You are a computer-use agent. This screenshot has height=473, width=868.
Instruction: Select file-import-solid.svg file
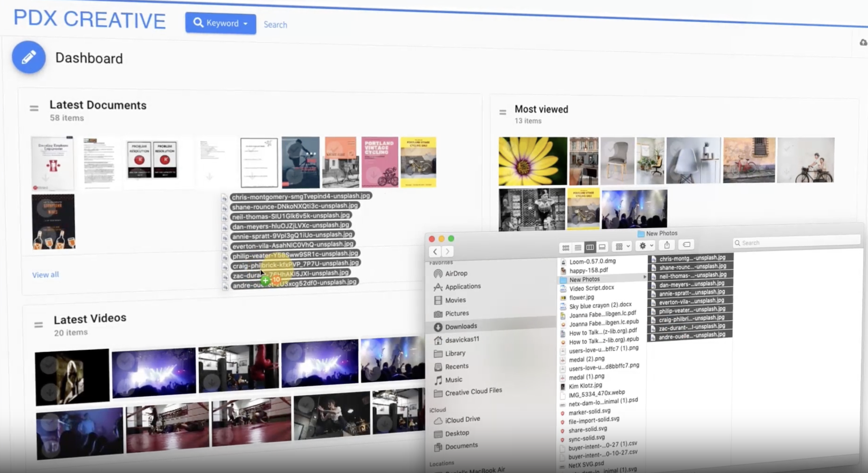[x=594, y=420]
